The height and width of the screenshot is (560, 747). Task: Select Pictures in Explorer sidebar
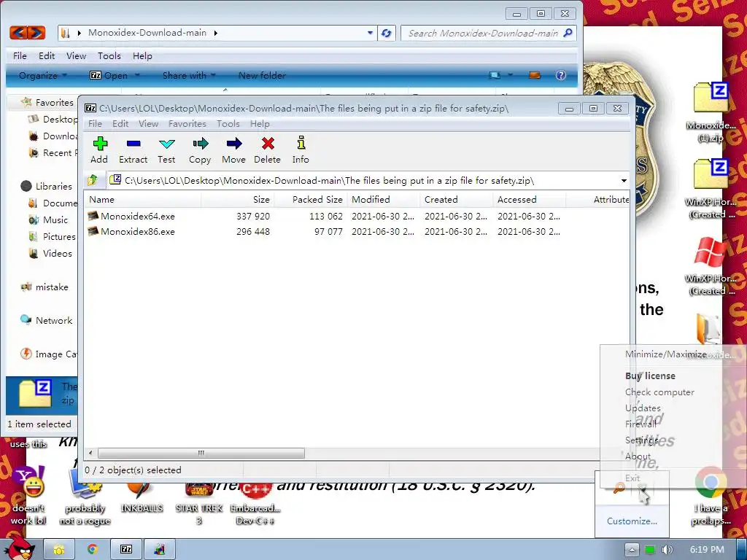[52, 237]
